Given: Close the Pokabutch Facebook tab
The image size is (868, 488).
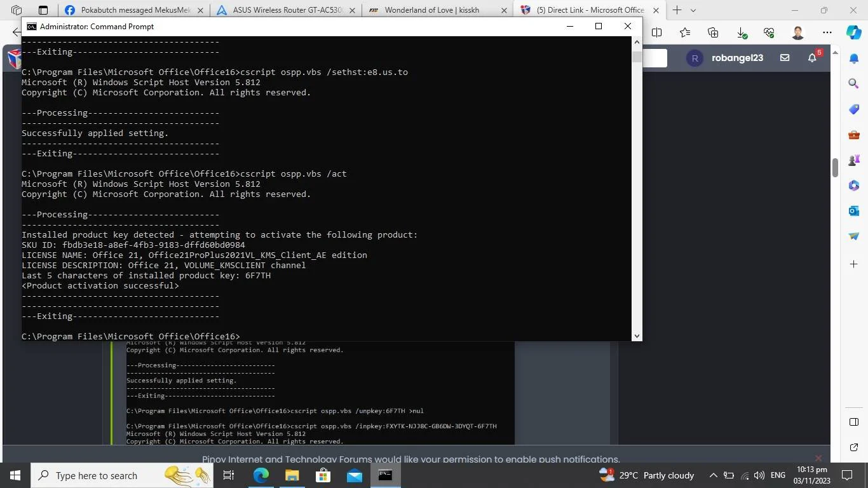Looking at the screenshot, I should click(200, 10).
